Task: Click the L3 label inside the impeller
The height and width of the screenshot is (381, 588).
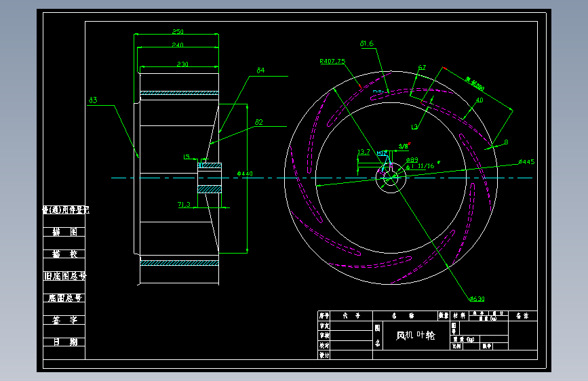Action: pos(414,127)
